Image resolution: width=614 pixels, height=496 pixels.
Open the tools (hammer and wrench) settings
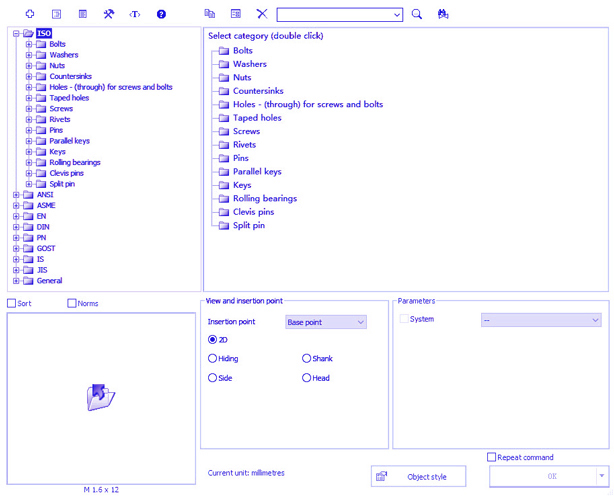pos(109,14)
